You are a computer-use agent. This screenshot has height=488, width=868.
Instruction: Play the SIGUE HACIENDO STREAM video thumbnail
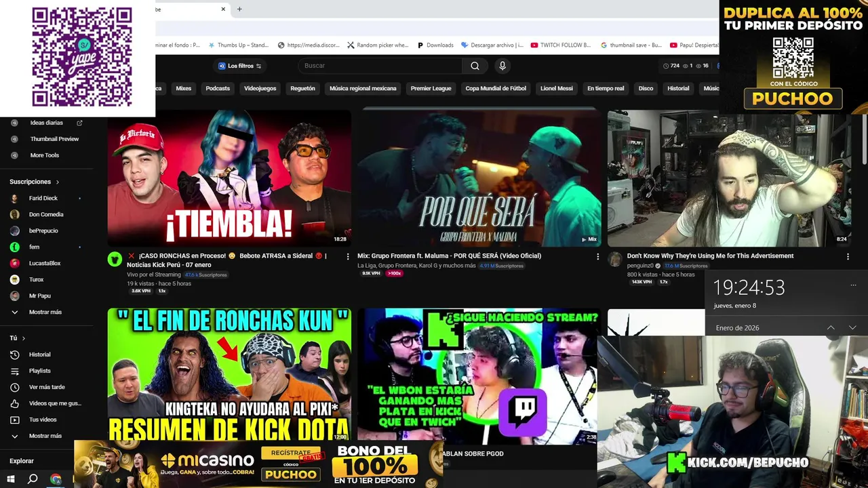click(477, 376)
